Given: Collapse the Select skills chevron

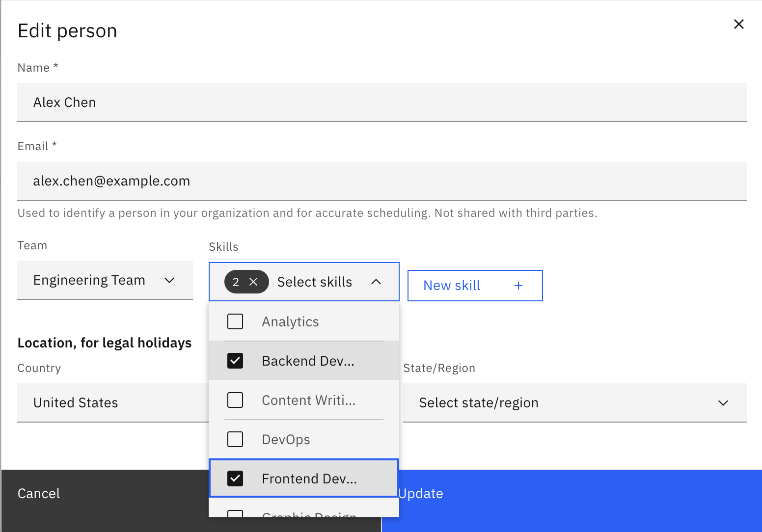Looking at the screenshot, I should pos(376,282).
